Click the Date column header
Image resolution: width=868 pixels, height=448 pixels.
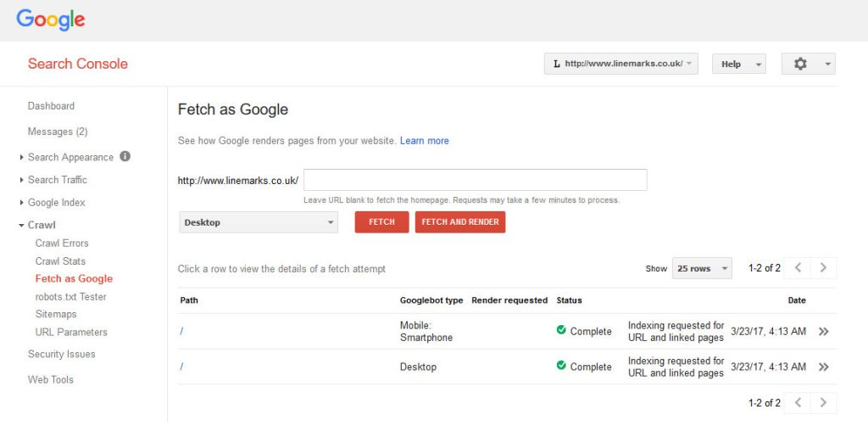[x=797, y=300]
